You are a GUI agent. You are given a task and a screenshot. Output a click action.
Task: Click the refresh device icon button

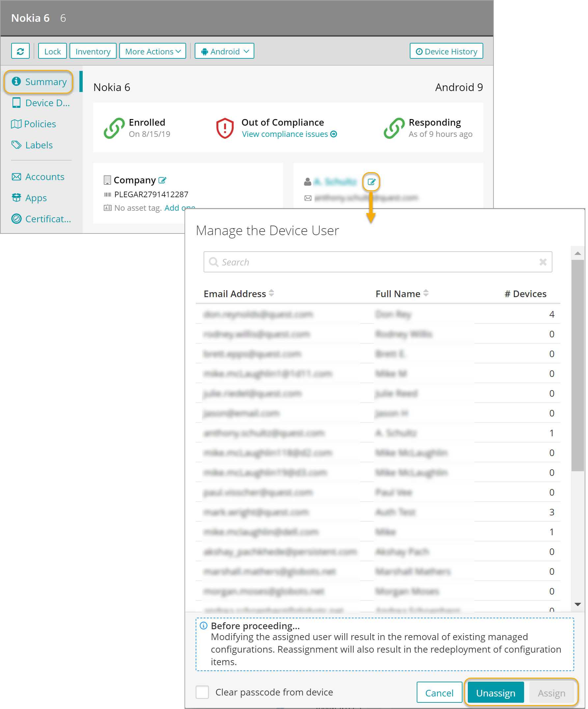20,51
